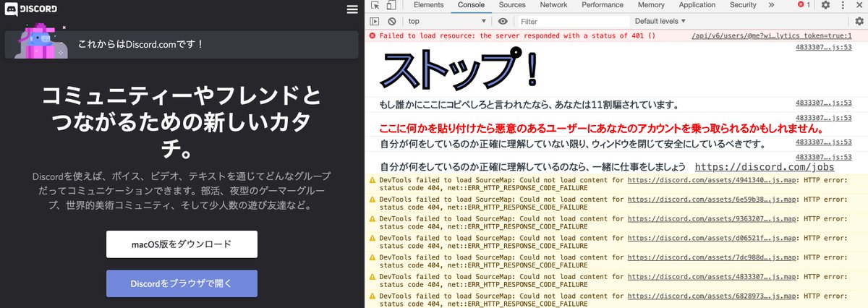
Task: Open source link beside the ストップ! message
Action: (823, 48)
